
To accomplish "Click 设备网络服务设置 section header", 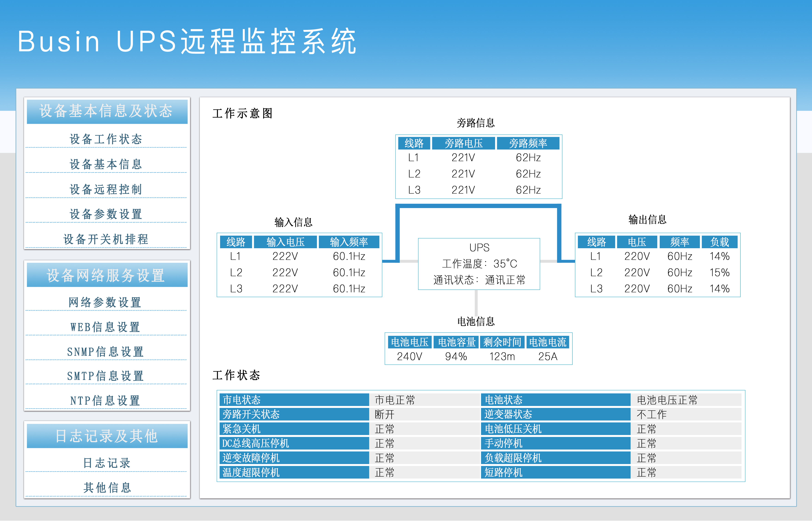I will click(x=107, y=275).
